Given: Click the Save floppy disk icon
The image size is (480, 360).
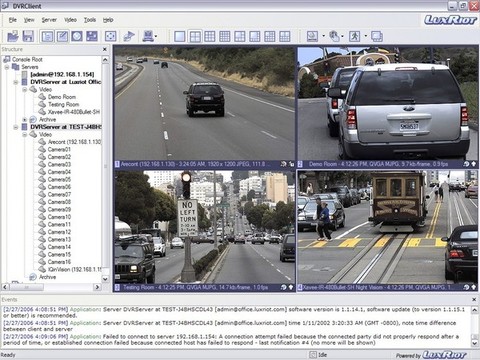Looking at the screenshot, I should coord(28,36).
